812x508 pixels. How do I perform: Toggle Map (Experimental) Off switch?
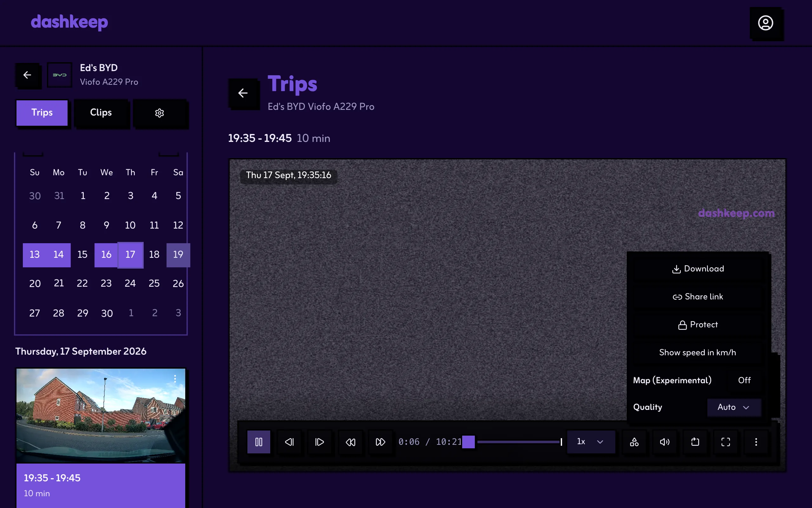click(x=744, y=380)
